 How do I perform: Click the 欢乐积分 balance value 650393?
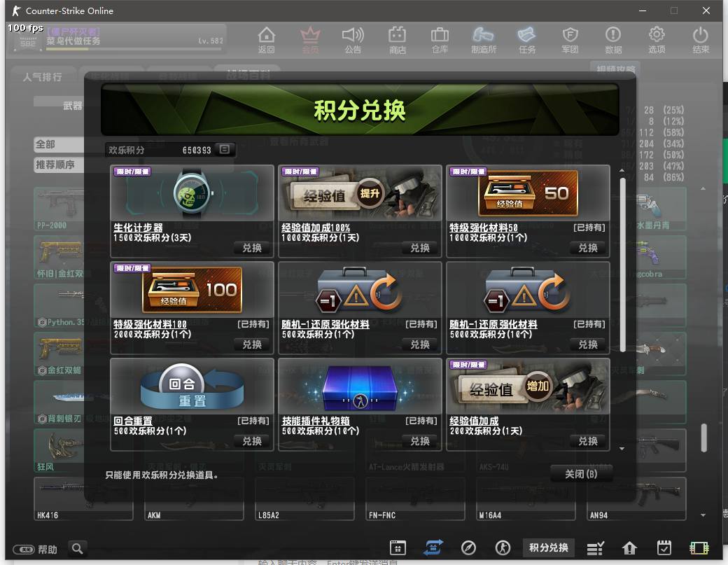click(197, 150)
